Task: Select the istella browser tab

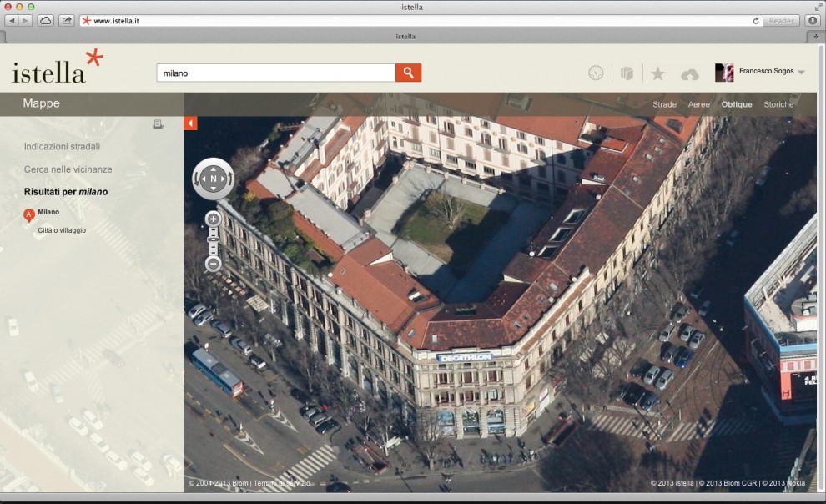Action: coord(405,37)
